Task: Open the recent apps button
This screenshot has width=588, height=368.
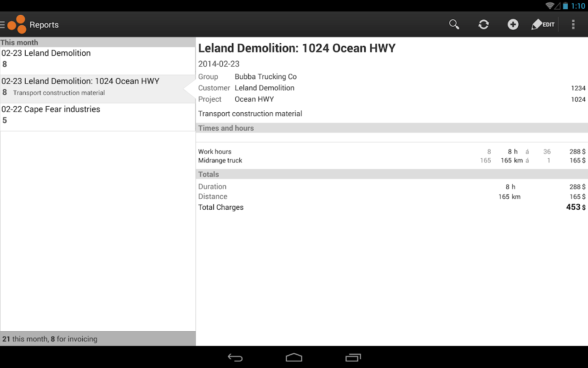Action: point(353,357)
